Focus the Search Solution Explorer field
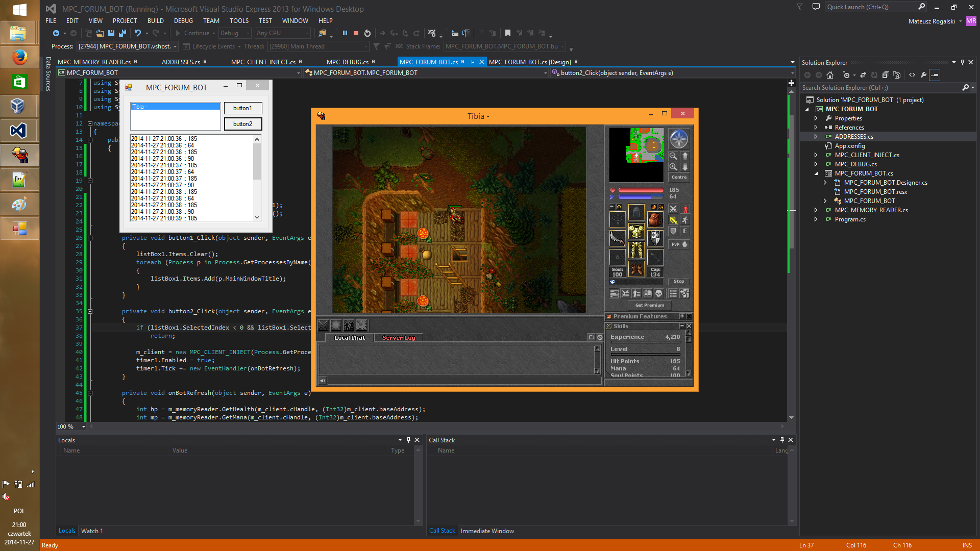Image resolution: width=980 pixels, height=551 pixels. [x=880, y=88]
